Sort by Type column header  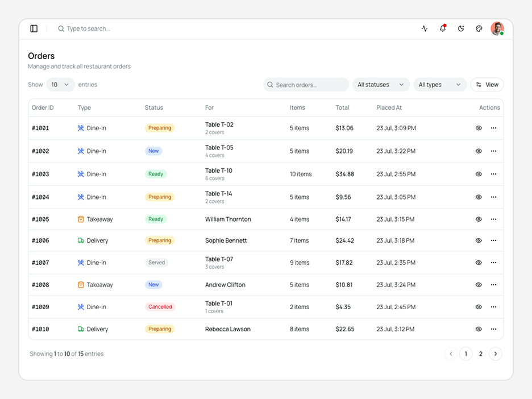84,107
